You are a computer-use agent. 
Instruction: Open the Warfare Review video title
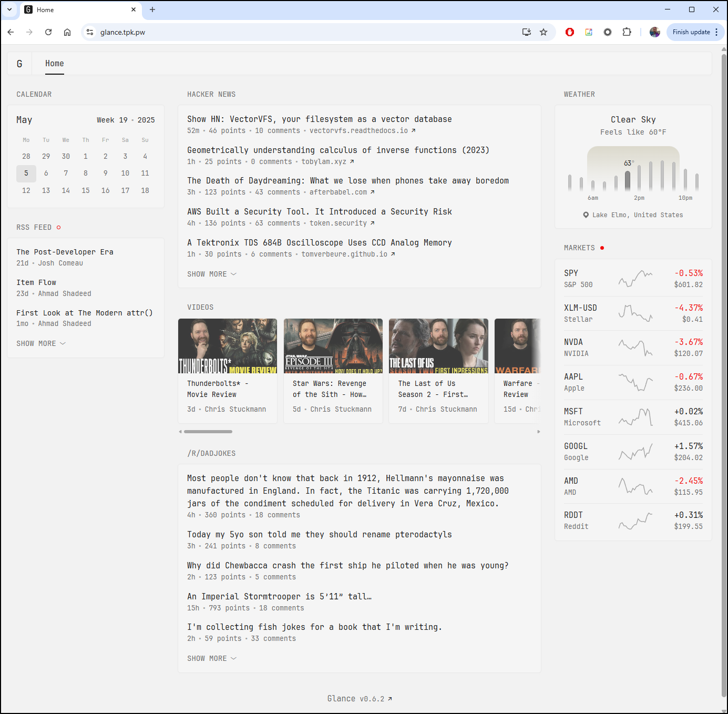(520, 389)
